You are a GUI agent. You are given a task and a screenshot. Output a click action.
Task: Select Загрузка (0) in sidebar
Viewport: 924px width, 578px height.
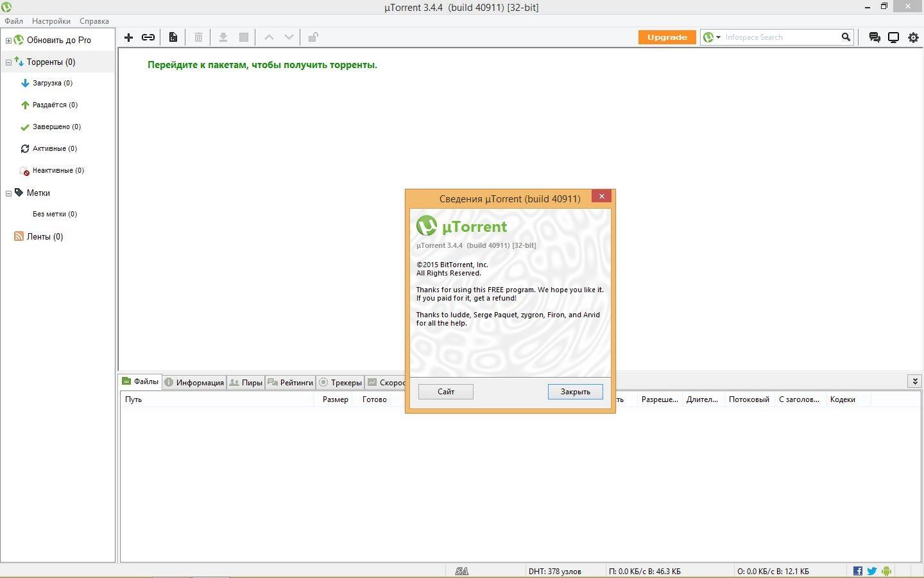[53, 83]
